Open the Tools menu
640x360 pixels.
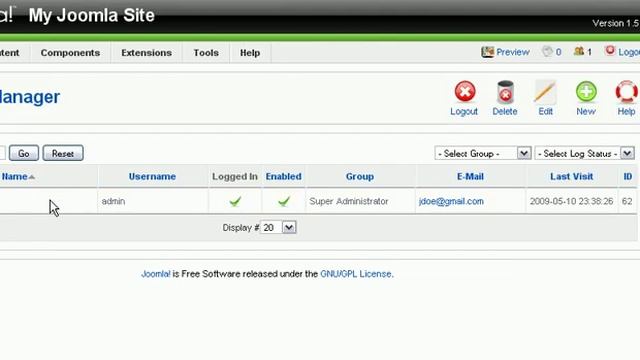[206, 53]
